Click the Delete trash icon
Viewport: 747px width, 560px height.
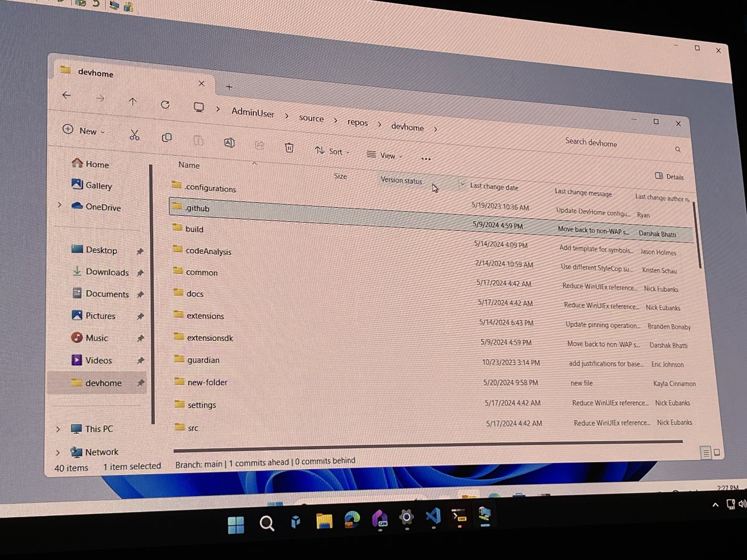[x=289, y=147]
